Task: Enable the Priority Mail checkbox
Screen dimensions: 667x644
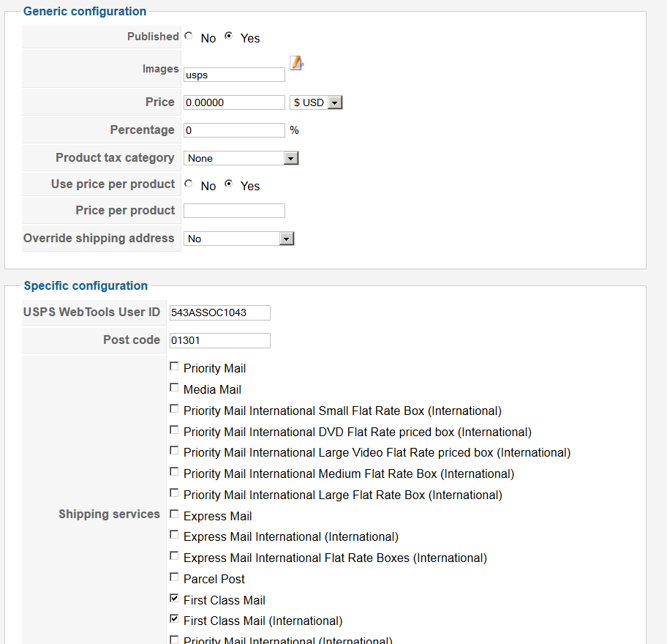Action: (x=174, y=367)
